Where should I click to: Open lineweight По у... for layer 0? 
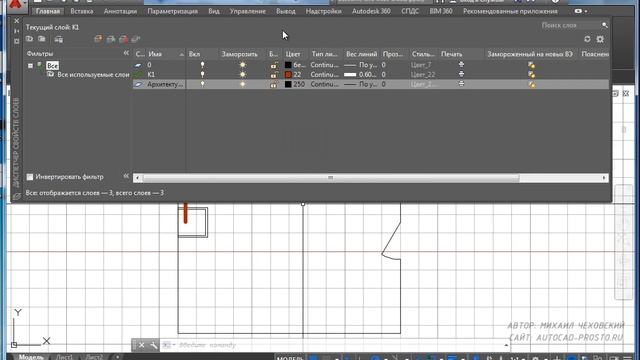point(361,65)
